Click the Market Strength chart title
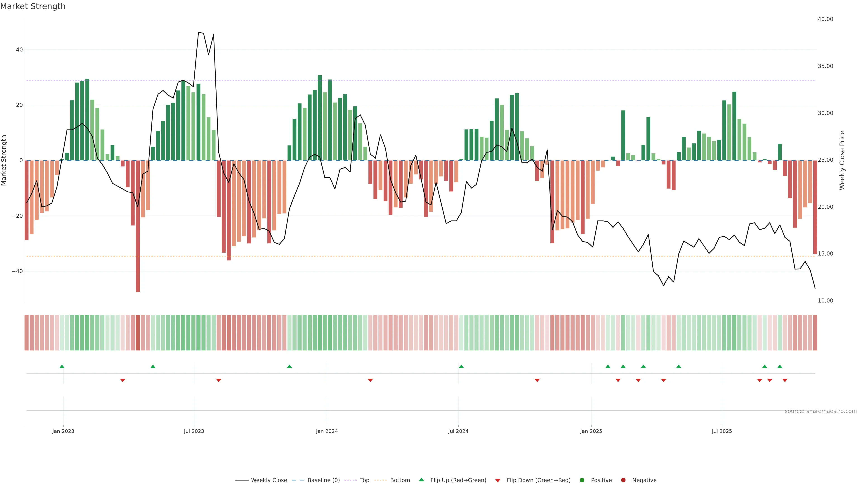The height and width of the screenshot is (488, 868). tap(33, 6)
